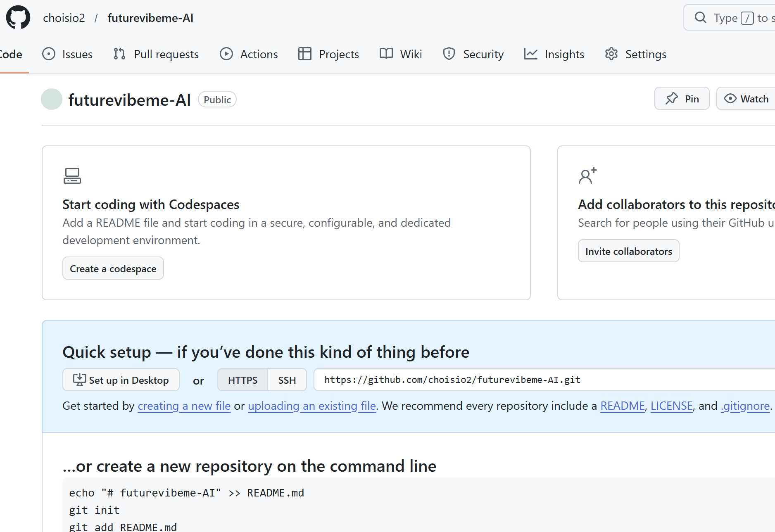775x532 pixels.
Task: Click the Issues circle-dot icon
Action: (49, 54)
